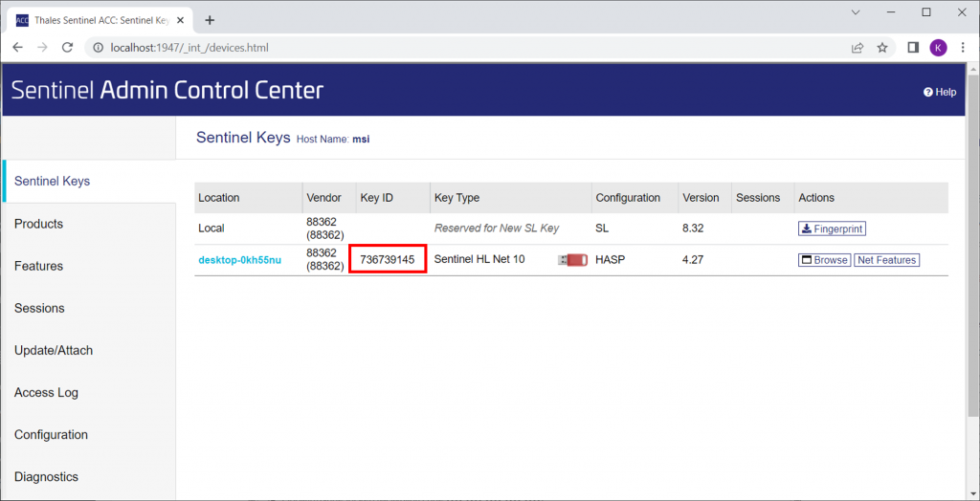The height and width of the screenshot is (501, 980).
Task: Click Browse for the HASP key
Action: [824, 260]
